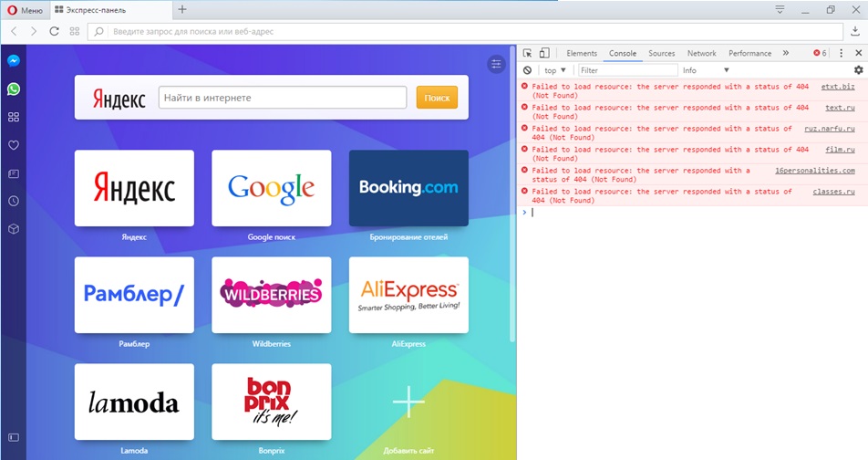The width and height of the screenshot is (868, 460).
Task: Open bookmarks heart icon in sidebar
Action: 14,145
